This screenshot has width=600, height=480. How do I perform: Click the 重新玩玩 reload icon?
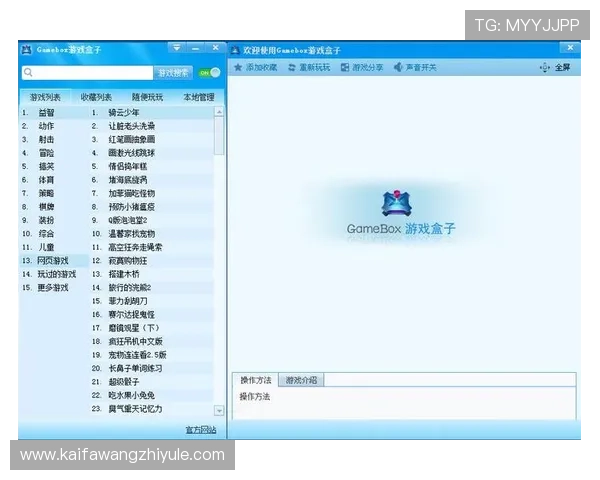[292, 67]
